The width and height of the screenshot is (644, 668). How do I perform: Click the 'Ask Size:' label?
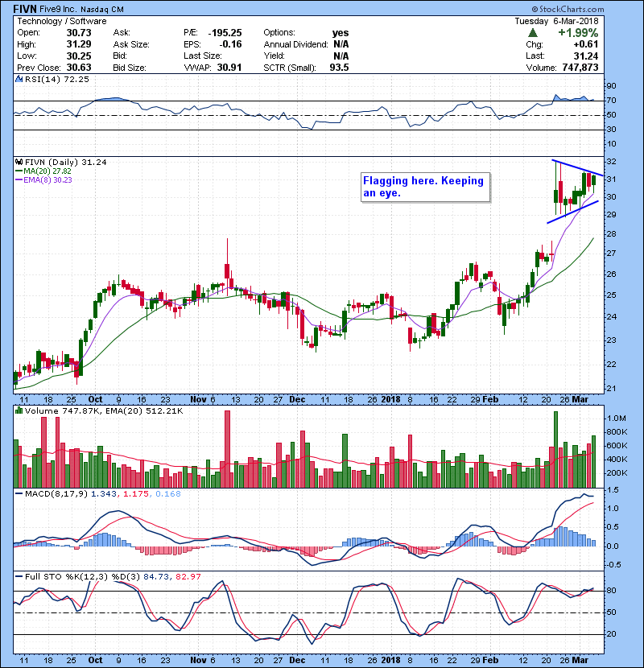[131, 44]
